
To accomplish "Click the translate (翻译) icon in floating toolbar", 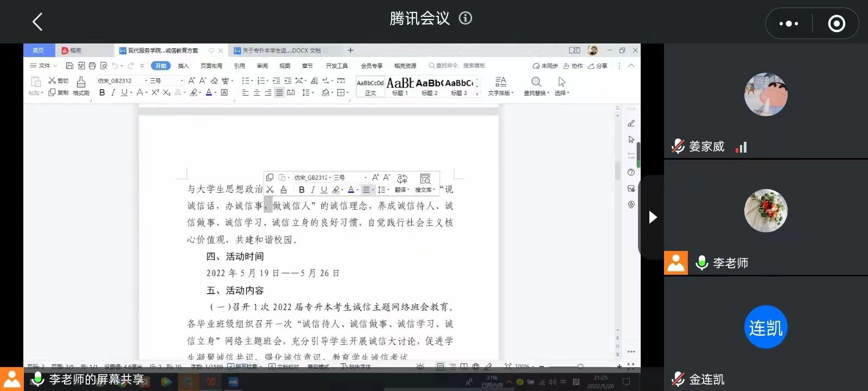I will click(x=402, y=182).
